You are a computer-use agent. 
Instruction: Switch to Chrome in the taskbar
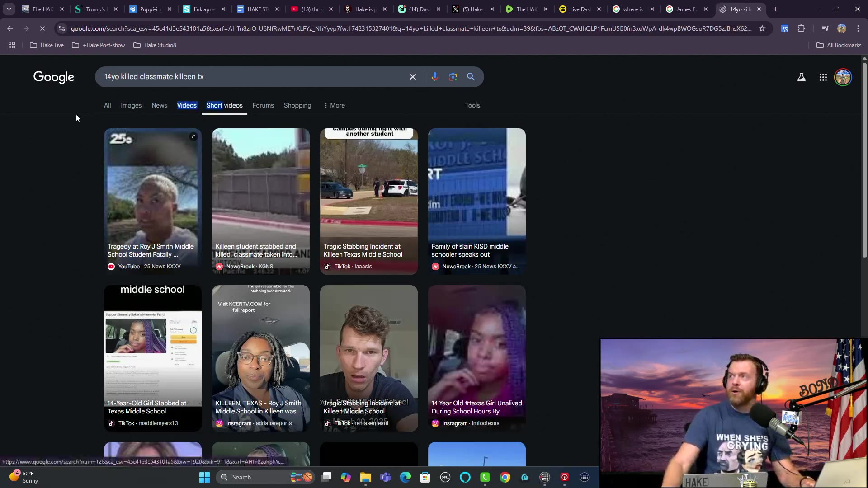point(505,477)
